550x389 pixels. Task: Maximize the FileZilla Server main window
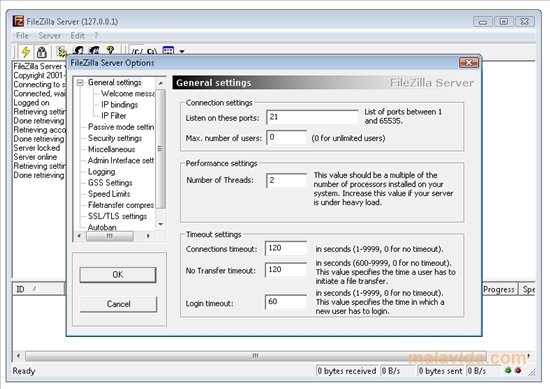coord(504,22)
